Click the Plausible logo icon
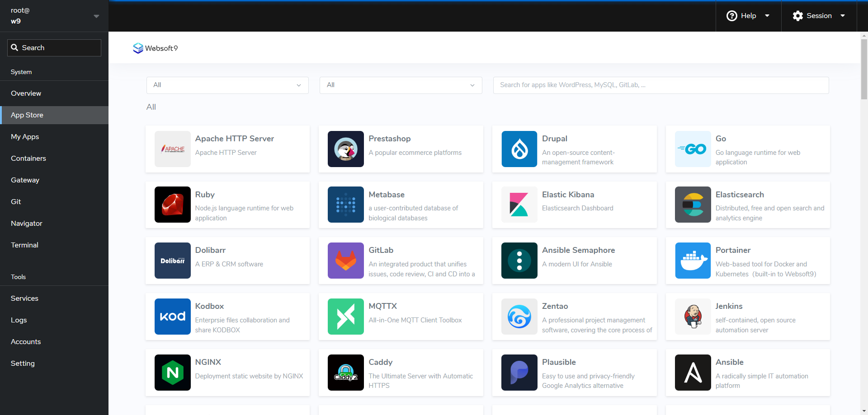The height and width of the screenshot is (415, 868). [519, 373]
